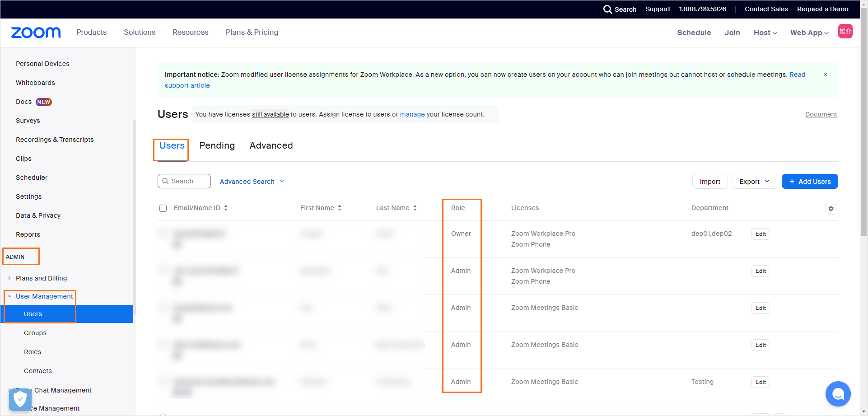The width and height of the screenshot is (868, 416).
Task: Open Roles under User Management
Action: (x=33, y=352)
